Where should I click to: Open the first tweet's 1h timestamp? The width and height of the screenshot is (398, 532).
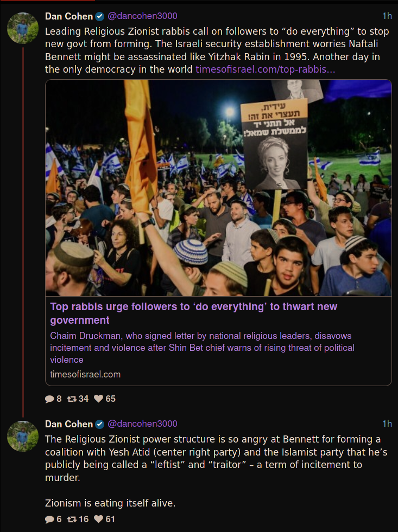point(387,16)
